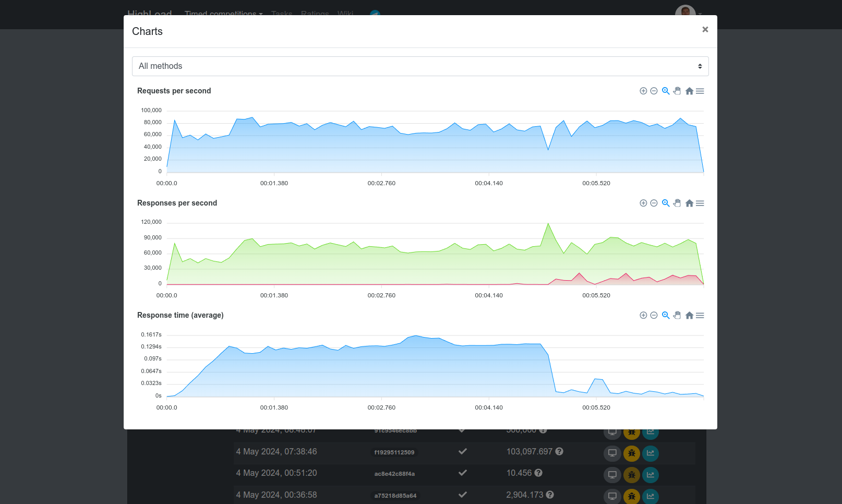842x504 pixels.
Task: Close the Charts dialog
Action: coord(705,30)
